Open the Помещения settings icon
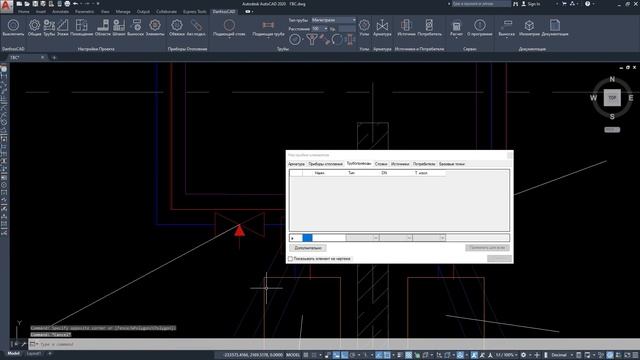 pyautogui.click(x=81, y=27)
